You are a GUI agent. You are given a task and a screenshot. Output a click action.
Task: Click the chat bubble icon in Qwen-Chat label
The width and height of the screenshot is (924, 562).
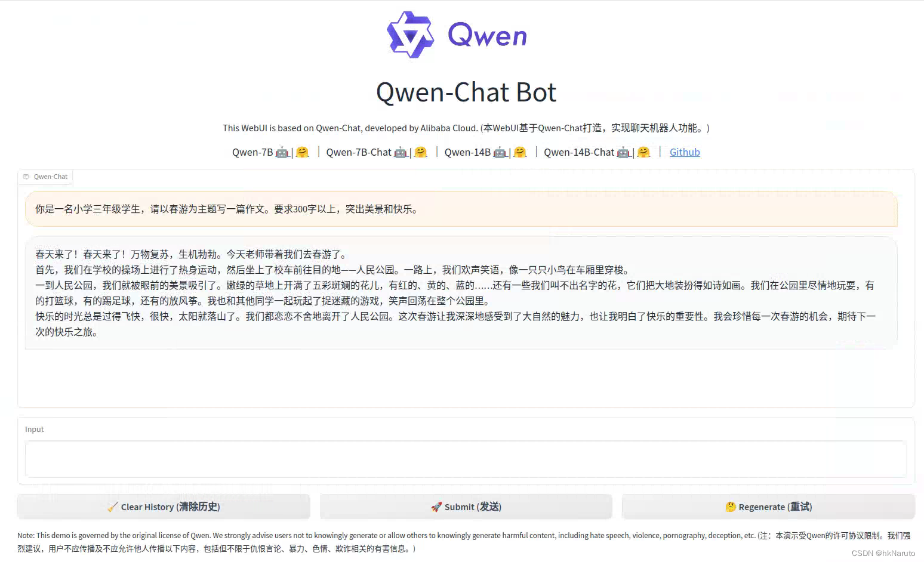pos(26,177)
